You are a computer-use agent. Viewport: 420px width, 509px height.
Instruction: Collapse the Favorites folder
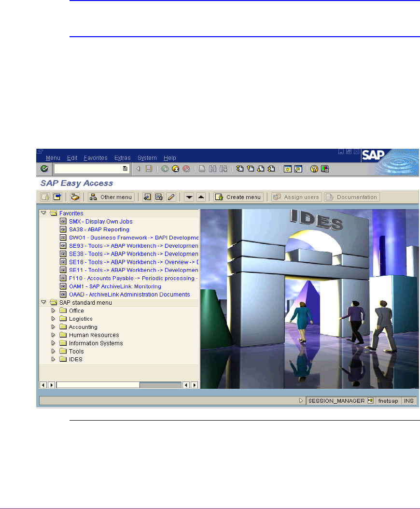(43, 213)
